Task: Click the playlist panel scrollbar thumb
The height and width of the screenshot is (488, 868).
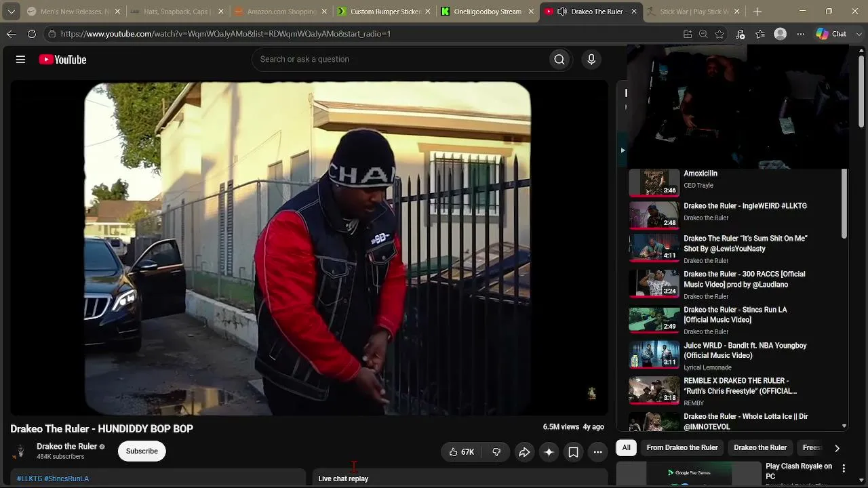Action: pos(844,204)
